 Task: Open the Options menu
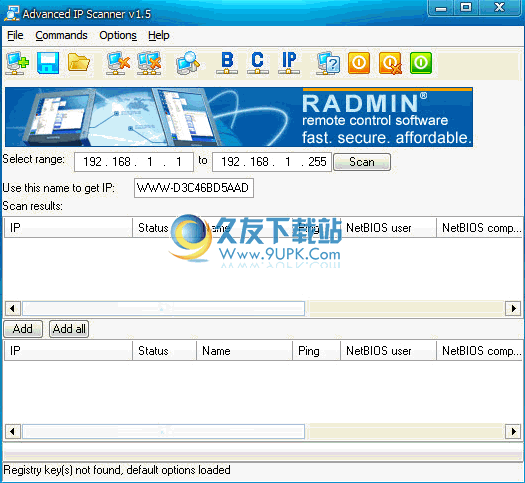coord(118,35)
